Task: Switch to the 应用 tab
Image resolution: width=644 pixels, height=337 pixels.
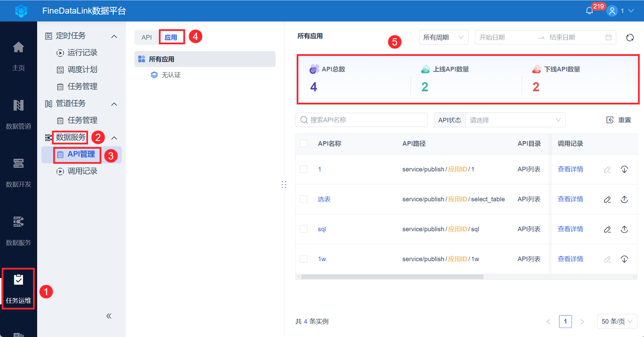Action: (x=171, y=37)
